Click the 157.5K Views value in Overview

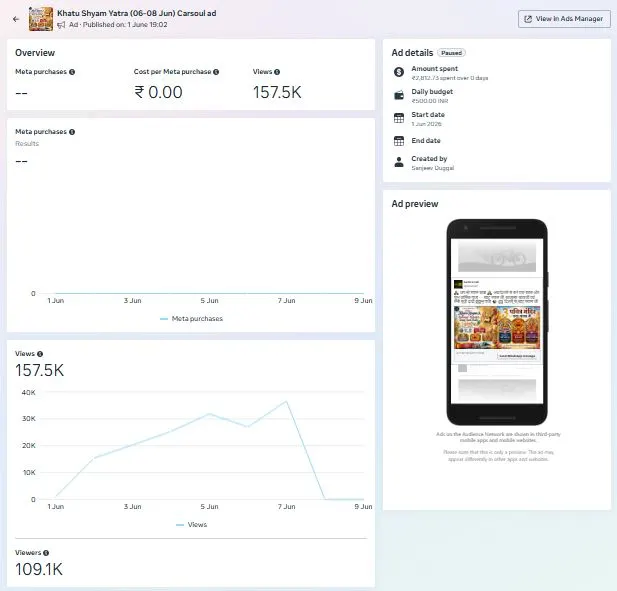point(277,92)
